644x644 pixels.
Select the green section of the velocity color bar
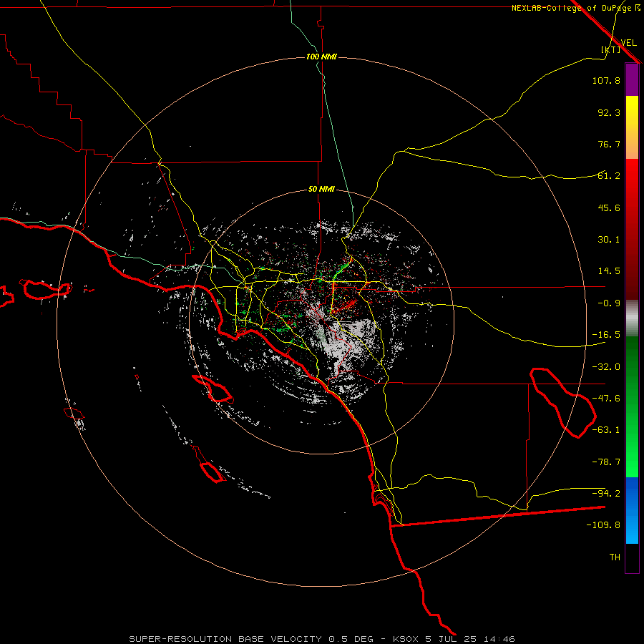point(632,406)
